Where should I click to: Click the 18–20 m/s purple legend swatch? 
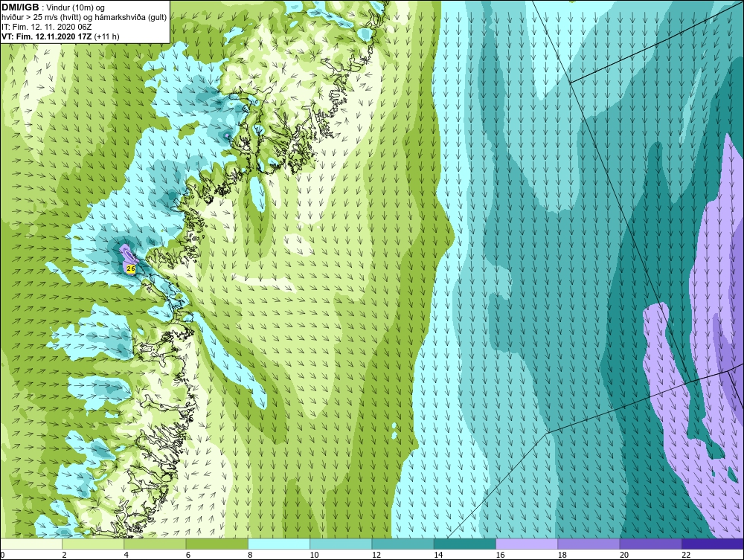(x=589, y=544)
